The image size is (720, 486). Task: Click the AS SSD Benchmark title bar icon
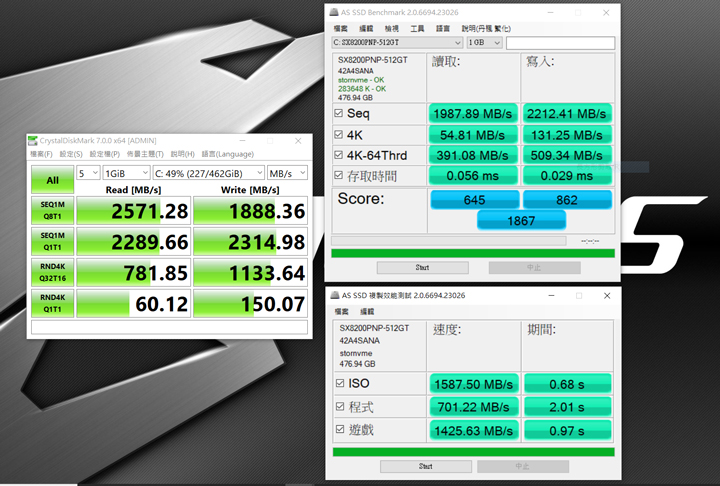pyautogui.click(x=334, y=12)
